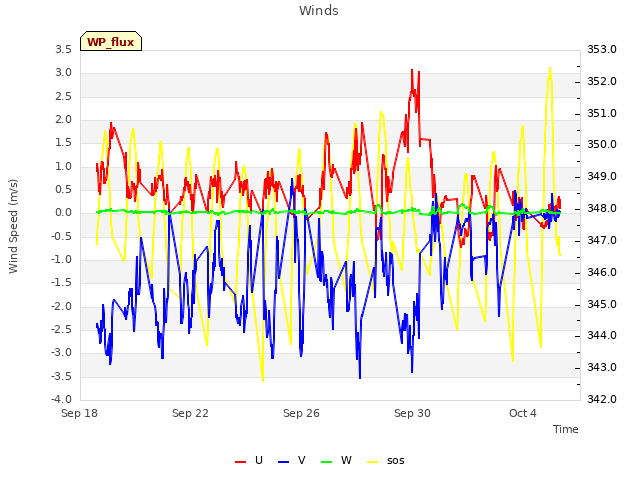This screenshot has width=640, height=480.
Task: Toggle the U series legend entry
Action: [x=249, y=461]
